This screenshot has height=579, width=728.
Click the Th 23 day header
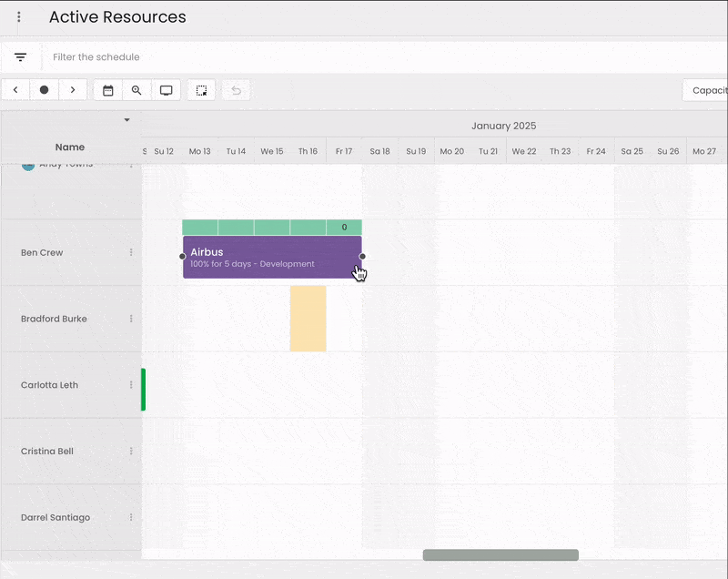click(x=560, y=151)
